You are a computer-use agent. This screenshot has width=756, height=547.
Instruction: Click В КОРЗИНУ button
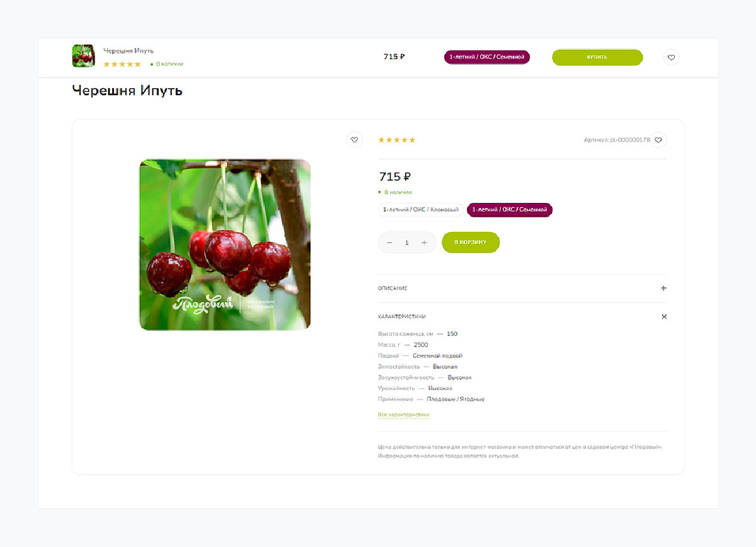[x=471, y=243]
